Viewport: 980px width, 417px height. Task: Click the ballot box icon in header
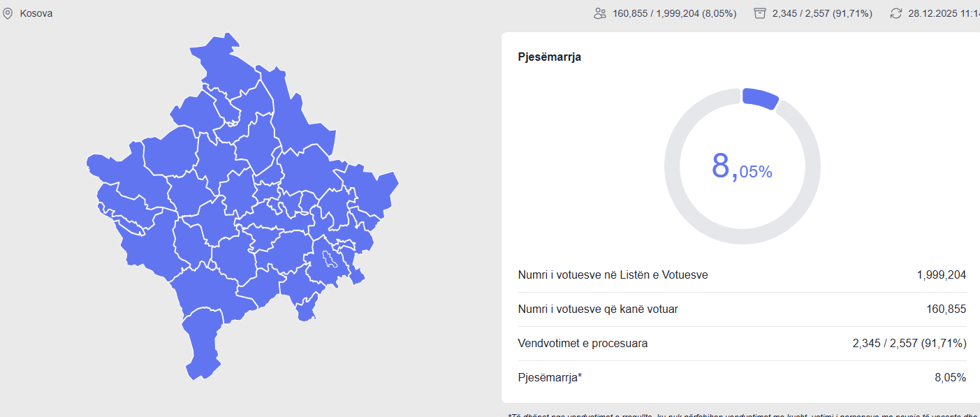coord(760,13)
